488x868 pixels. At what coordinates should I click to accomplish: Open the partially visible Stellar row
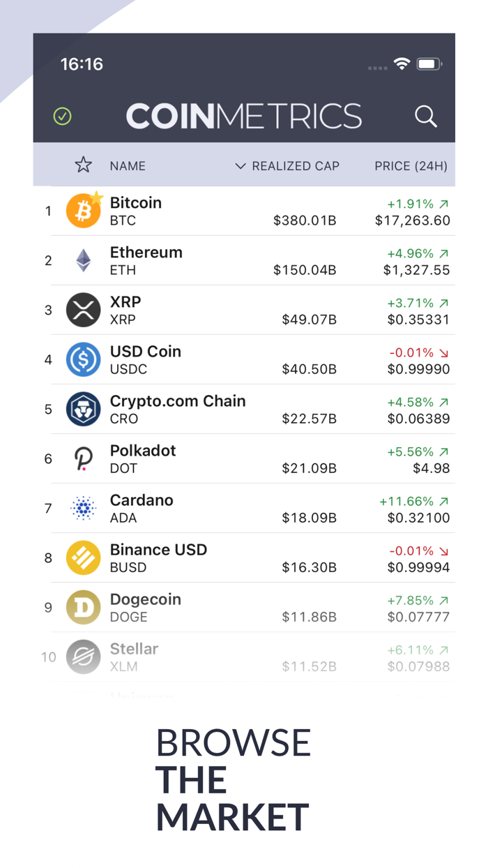tap(209, 657)
